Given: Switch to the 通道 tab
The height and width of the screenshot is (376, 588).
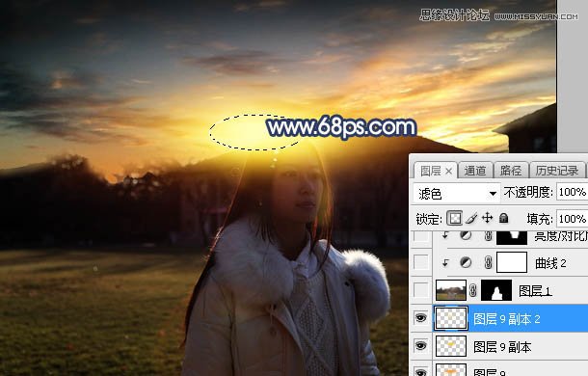Looking at the screenshot, I should (475, 171).
